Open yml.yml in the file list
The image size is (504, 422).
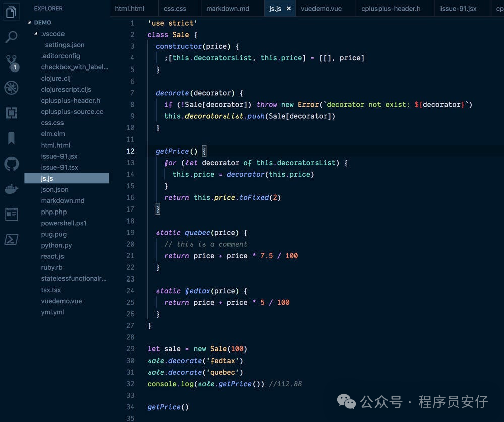pos(52,312)
